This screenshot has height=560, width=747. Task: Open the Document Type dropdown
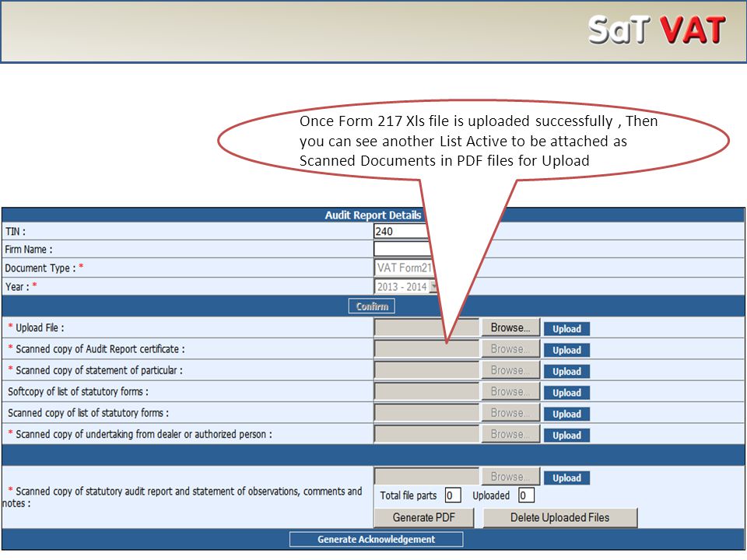[403, 268]
